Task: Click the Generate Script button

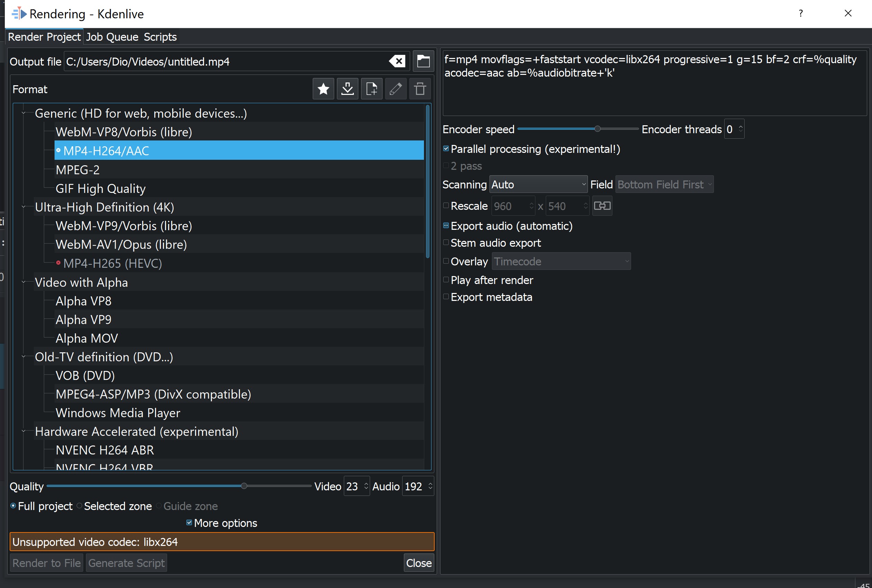Action: click(x=126, y=563)
